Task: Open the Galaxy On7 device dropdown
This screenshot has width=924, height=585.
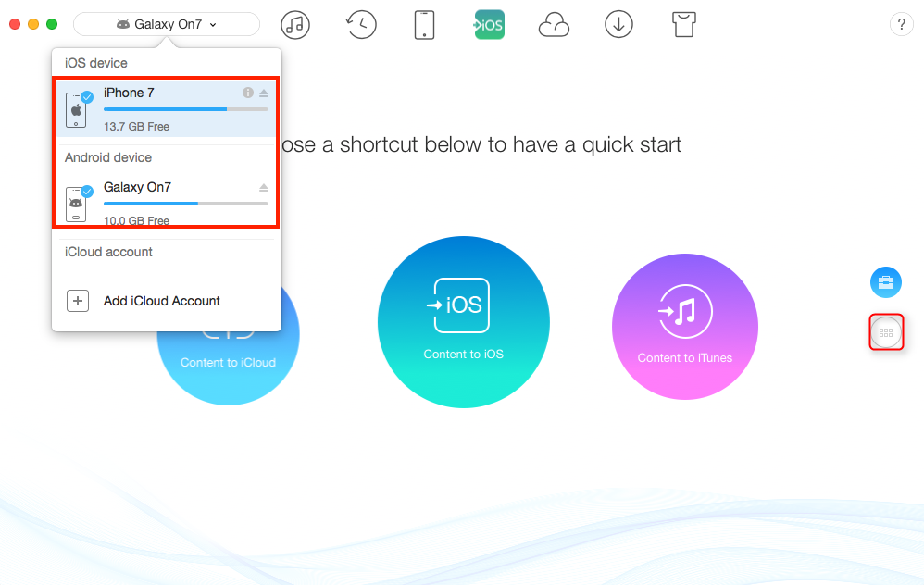Action: pos(167,24)
